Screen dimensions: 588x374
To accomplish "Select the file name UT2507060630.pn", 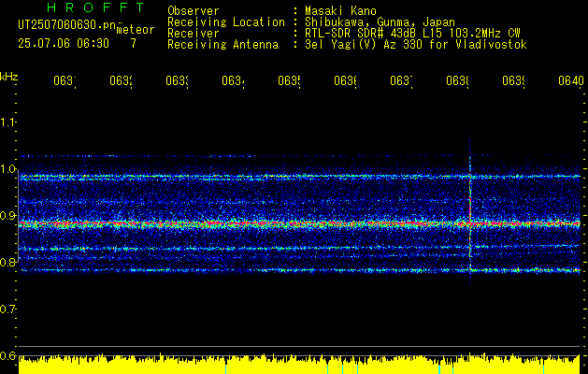I will [66, 25].
